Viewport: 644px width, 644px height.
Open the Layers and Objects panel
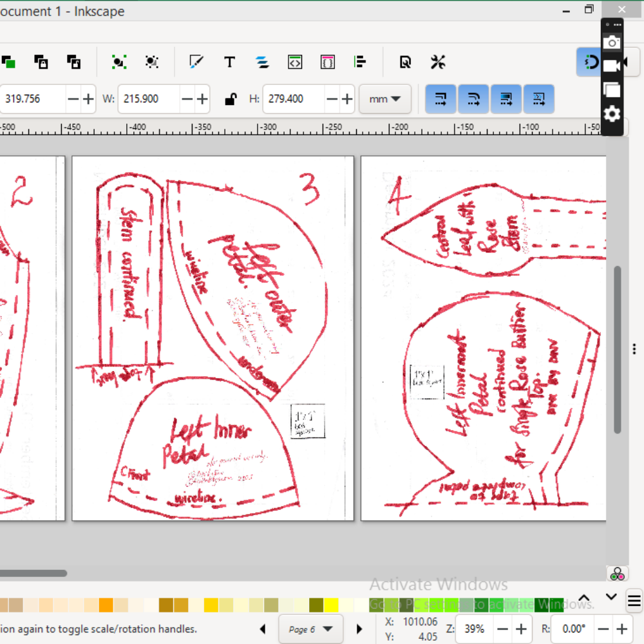[262, 62]
